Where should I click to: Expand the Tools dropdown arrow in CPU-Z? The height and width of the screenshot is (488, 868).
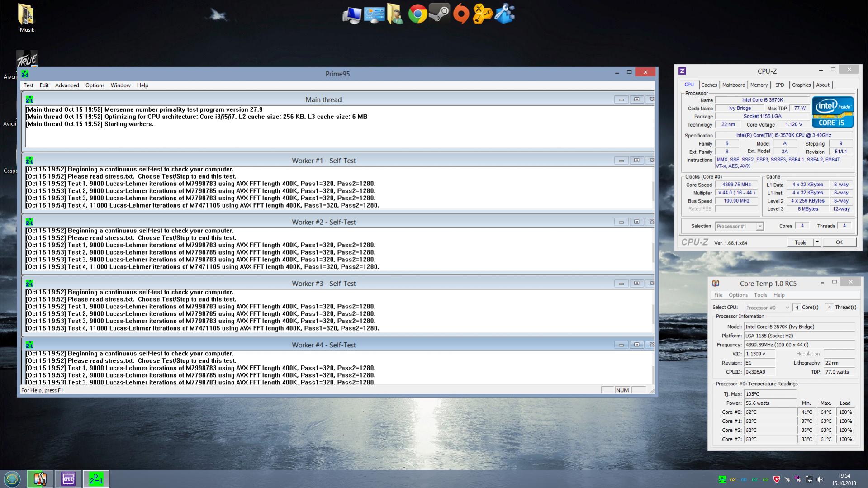[x=817, y=242]
